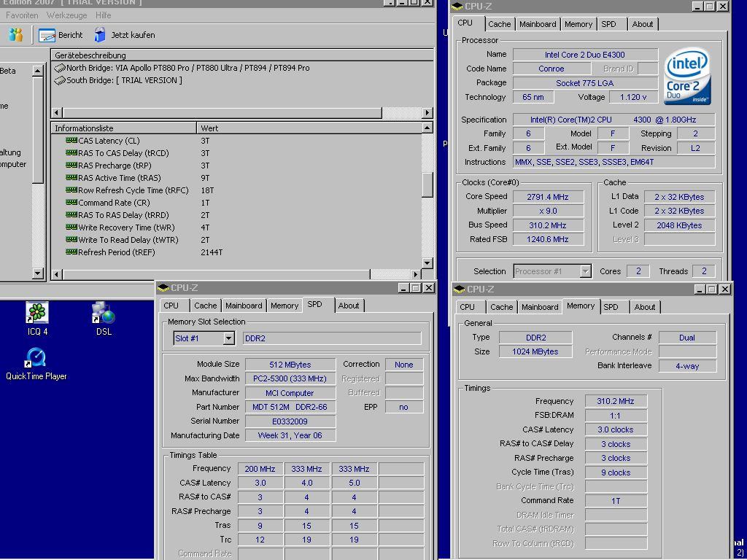Click memory icon beside RAS To CAS Delay (tRCD)

(x=71, y=153)
